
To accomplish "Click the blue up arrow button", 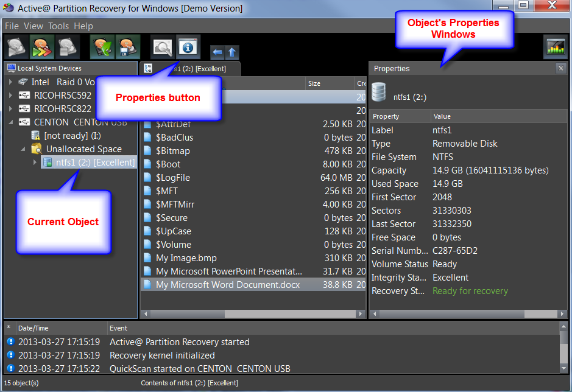I will click(x=233, y=52).
